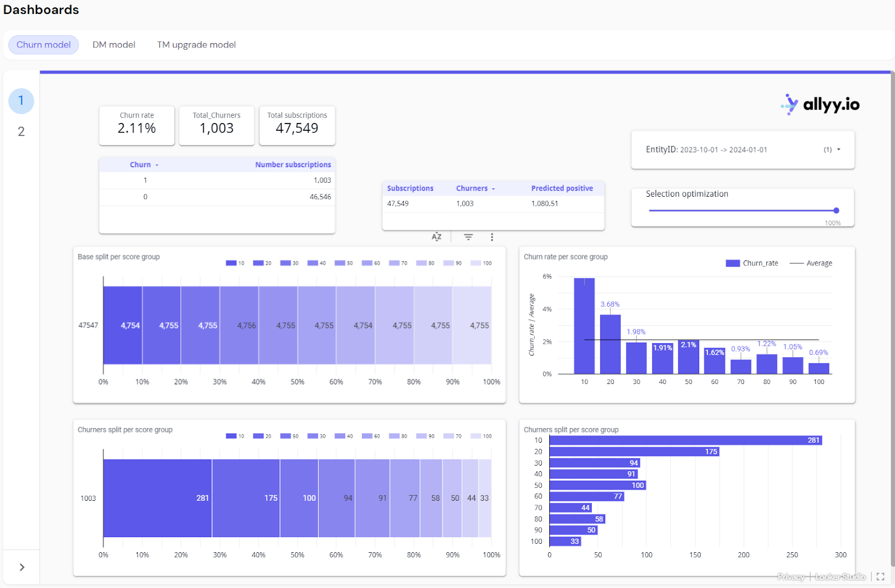
Task: Select page 1 in the left page navigation
Action: [21, 101]
